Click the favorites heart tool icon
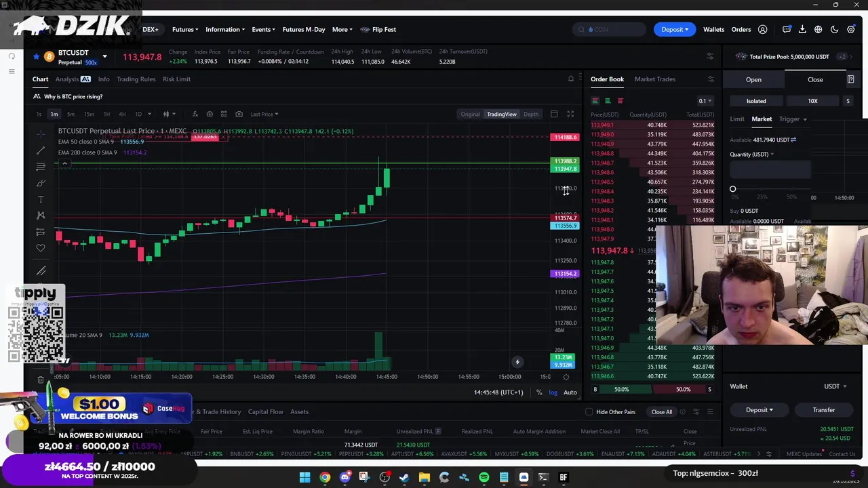Image resolution: width=868 pixels, height=488 pixels. pos(41,248)
